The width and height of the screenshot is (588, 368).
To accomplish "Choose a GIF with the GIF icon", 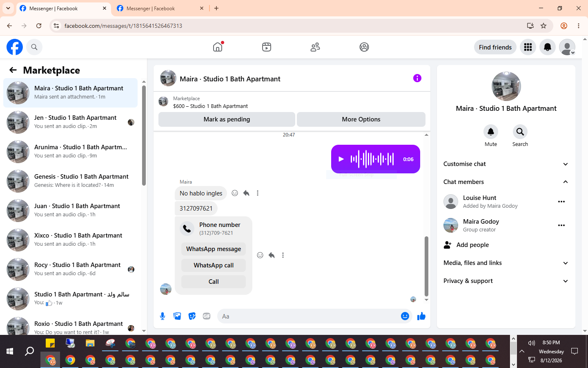I will tap(207, 316).
